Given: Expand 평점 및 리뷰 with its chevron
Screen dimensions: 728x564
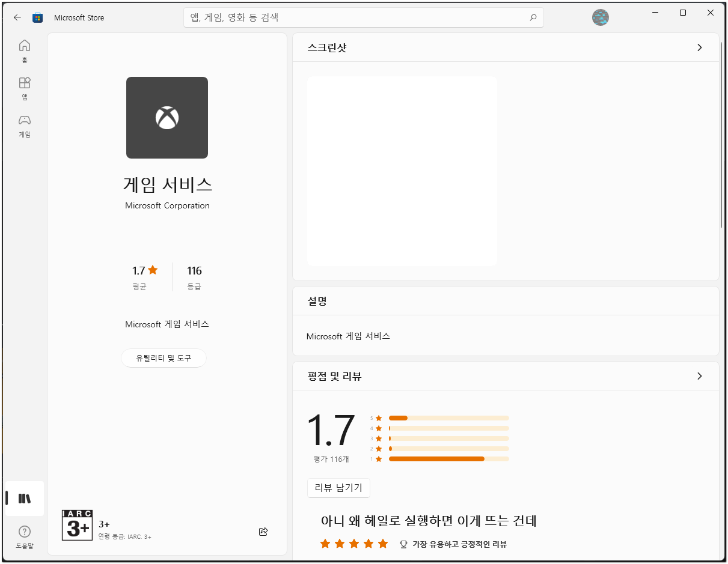Looking at the screenshot, I should tap(699, 376).
